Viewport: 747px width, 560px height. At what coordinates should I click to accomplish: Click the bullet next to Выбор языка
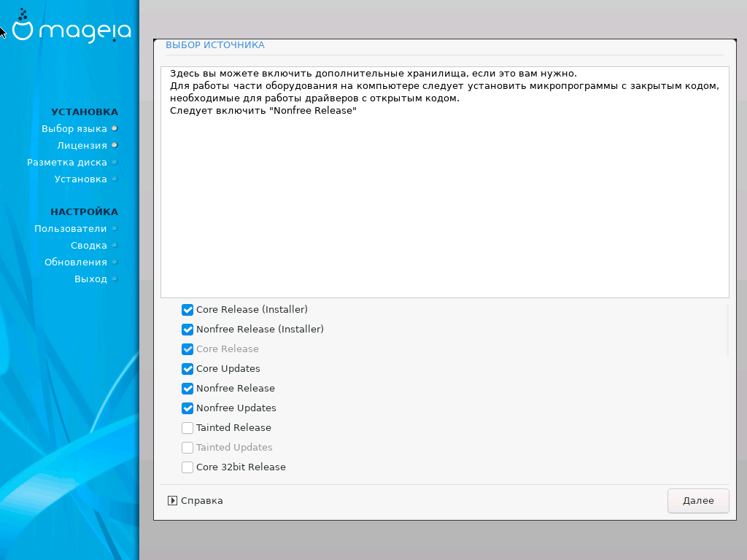[x=115, y=128]
